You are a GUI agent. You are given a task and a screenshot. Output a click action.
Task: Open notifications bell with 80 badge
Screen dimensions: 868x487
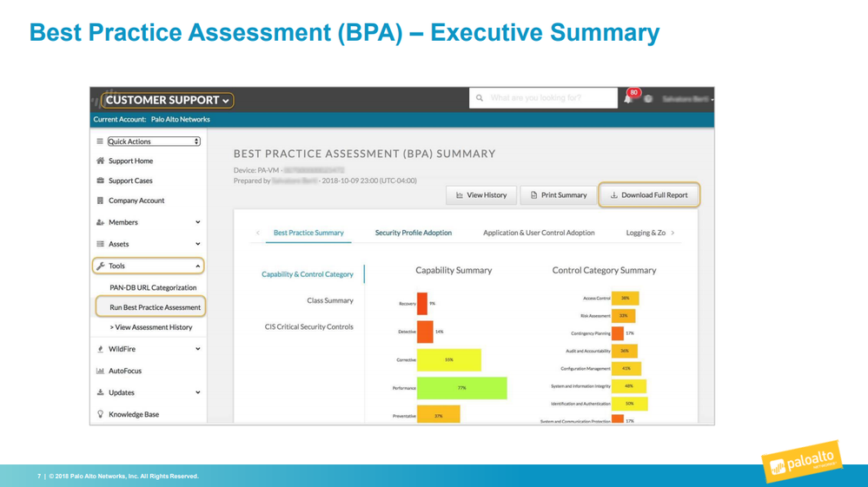pyautogui.click(x=628, y=99)
